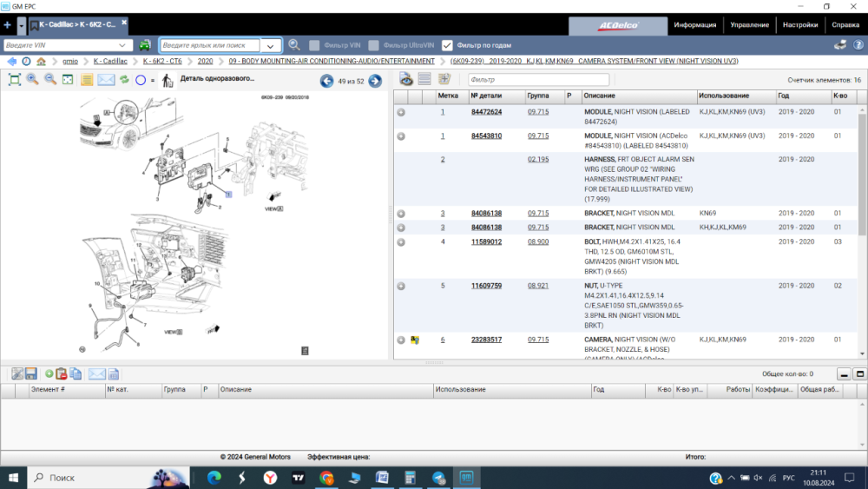
Task: Enable the 'Фильтр UltraVIN' checkbox
Action: pos(373,45)
